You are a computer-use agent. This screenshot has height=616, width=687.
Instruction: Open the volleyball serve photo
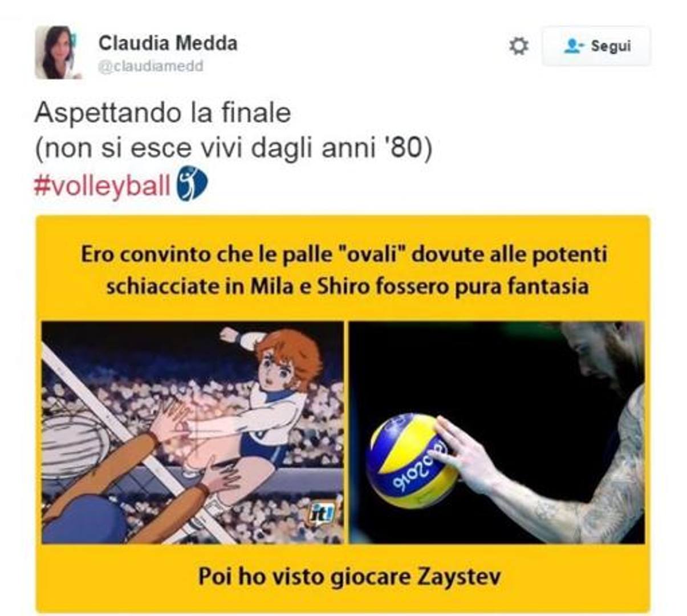(x=497, y=432)
